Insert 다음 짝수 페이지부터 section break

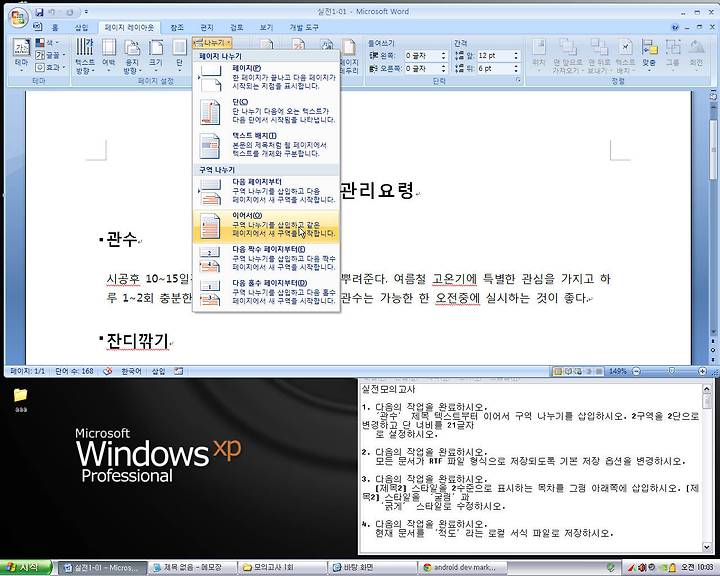coord(267,259)
